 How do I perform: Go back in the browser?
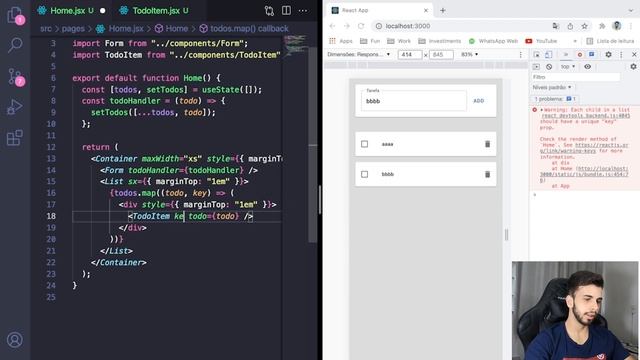pyautogui.click(x=332, y=26)
